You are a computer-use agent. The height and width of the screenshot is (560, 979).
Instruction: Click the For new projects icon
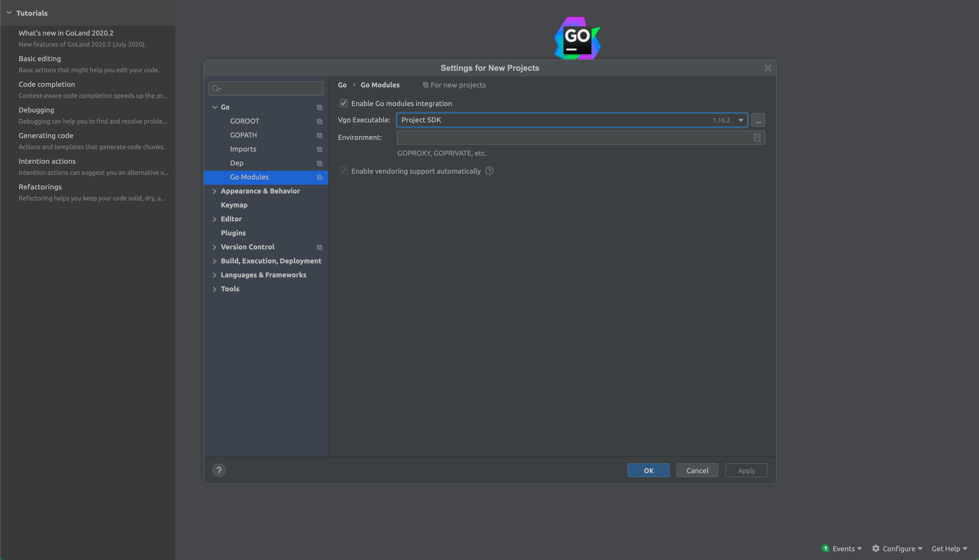click(x=425, y=85)
